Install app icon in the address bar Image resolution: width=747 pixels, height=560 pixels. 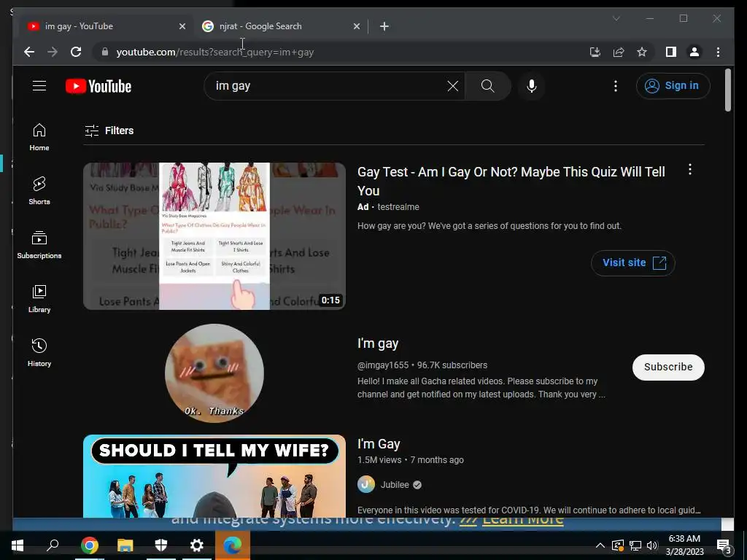tap(595, 52)
